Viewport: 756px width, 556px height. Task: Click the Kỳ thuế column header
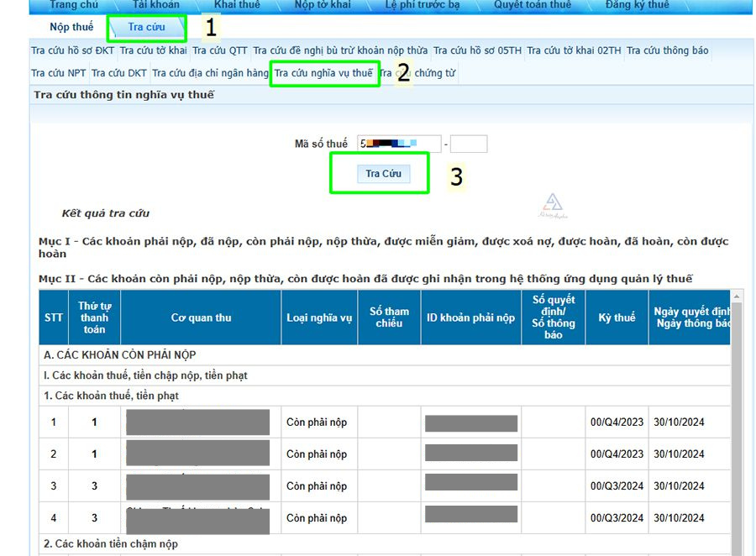pos(617,317)
